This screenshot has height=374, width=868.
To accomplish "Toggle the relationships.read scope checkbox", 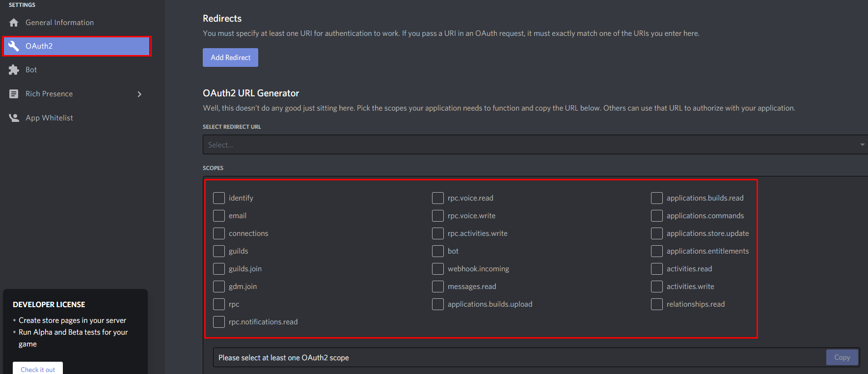I will click(657, 304).
